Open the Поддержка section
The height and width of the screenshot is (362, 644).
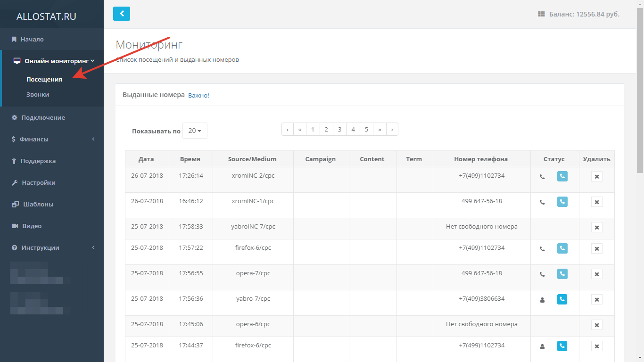click(52, 161)
